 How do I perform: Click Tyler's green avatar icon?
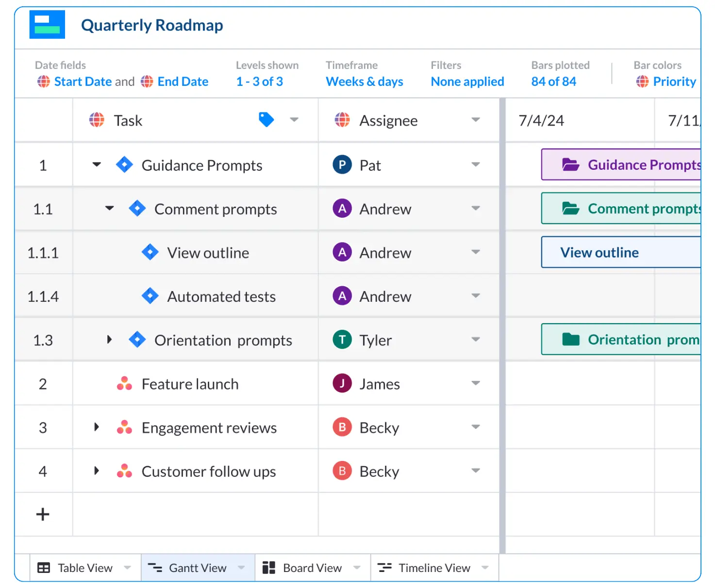click(342, 340)
